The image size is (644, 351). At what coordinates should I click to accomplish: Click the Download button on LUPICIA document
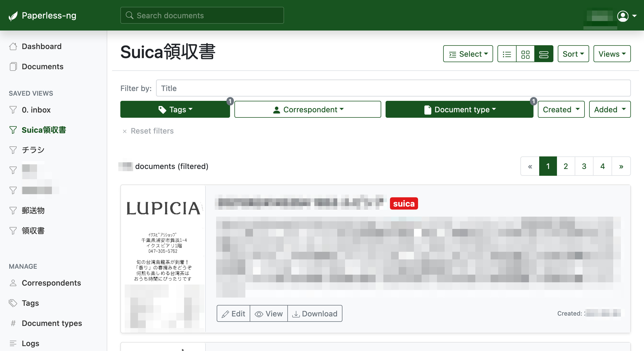click(x=315, y=314)
